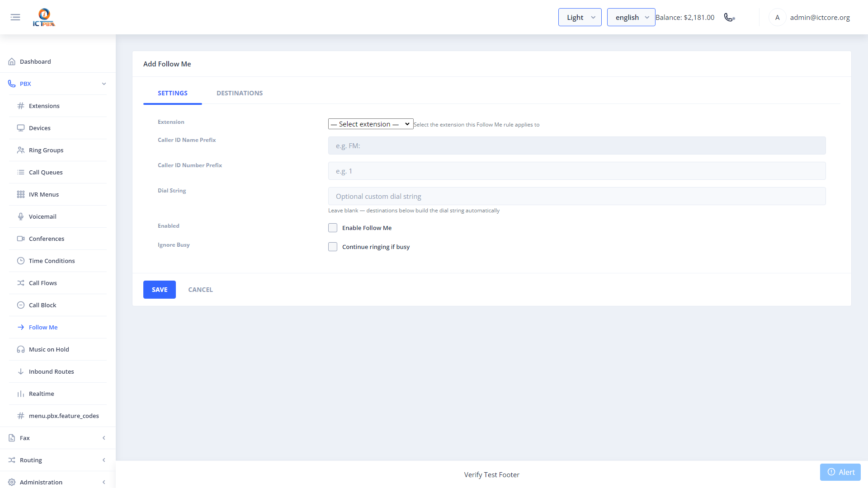This screenshot has width=868, height=488.
Task: Open the phone dialer icon in header
Action: [x=729, y=17]
